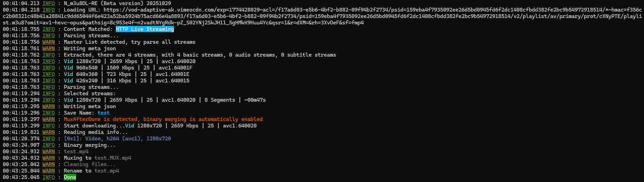The height and width of the screenshot is (182, 644).
Task: Click the INFO label beside Content Matched
Action: coord(49,29)
